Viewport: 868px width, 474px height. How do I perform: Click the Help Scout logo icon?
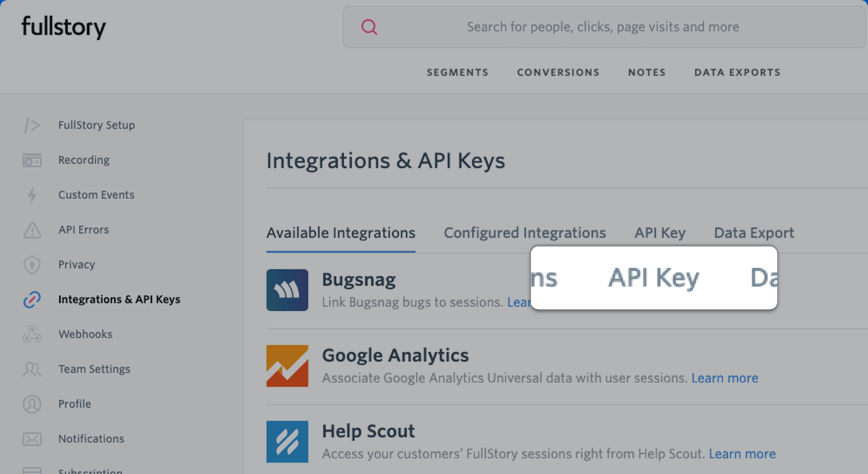tap(287, 442)
